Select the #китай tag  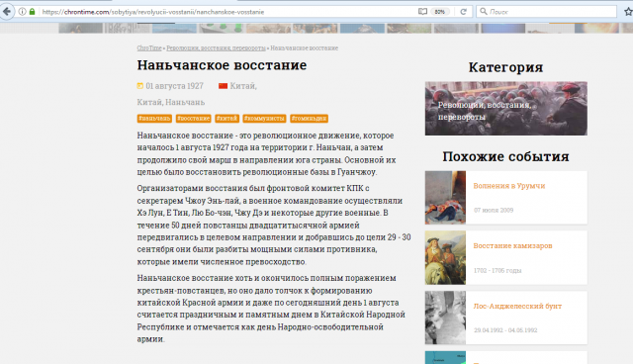click(226, 119)
